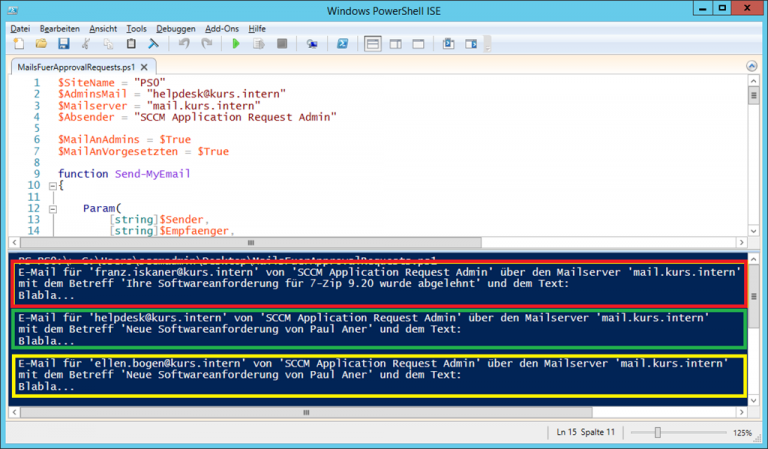768x449 pixels.
Task: Open the Datei menu
Action: pyautogui.click(x=21, y=29)
